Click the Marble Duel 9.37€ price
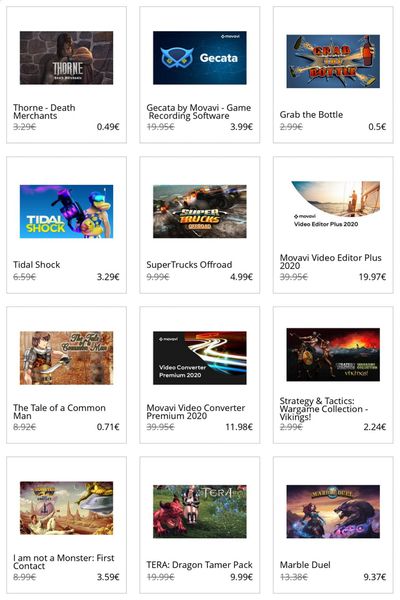The image size is (400, 600). point(375,577)
